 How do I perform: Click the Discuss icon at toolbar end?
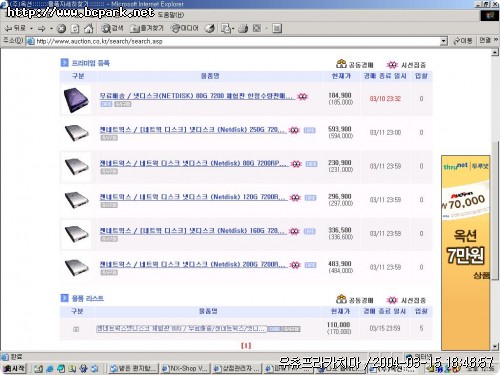(x=277, y=29)
